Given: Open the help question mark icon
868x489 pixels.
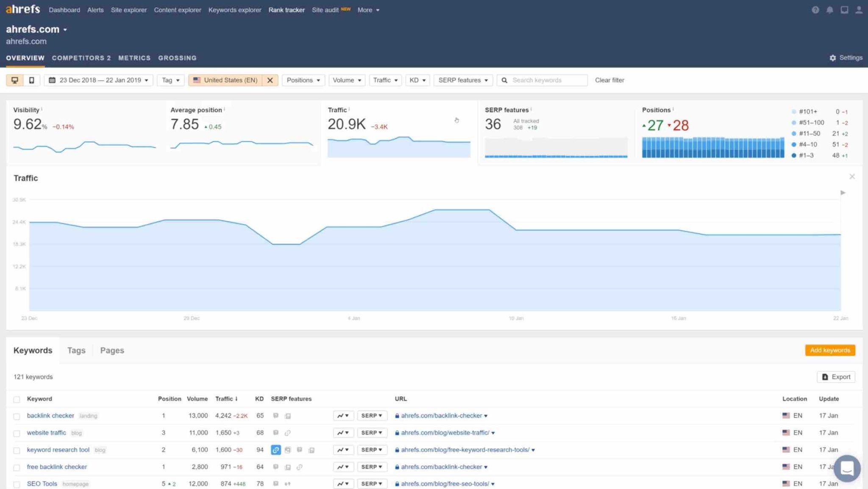Looking at the screenshot, I should 815,10.
